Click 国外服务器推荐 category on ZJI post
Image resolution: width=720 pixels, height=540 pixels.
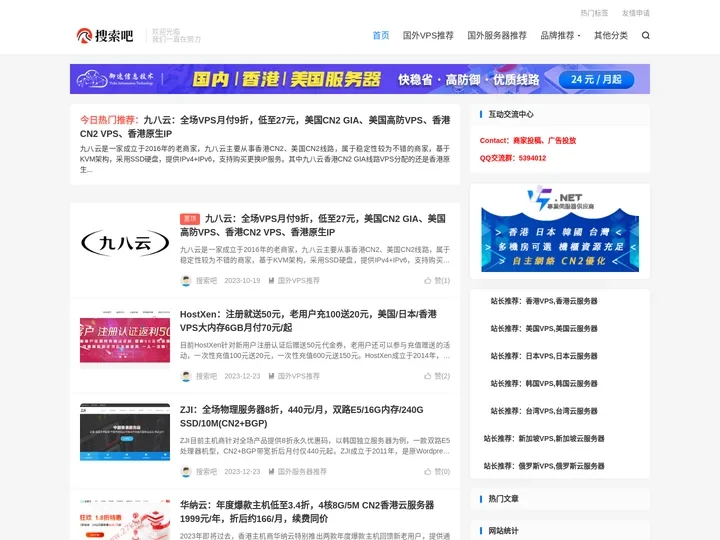coord(302,472)
